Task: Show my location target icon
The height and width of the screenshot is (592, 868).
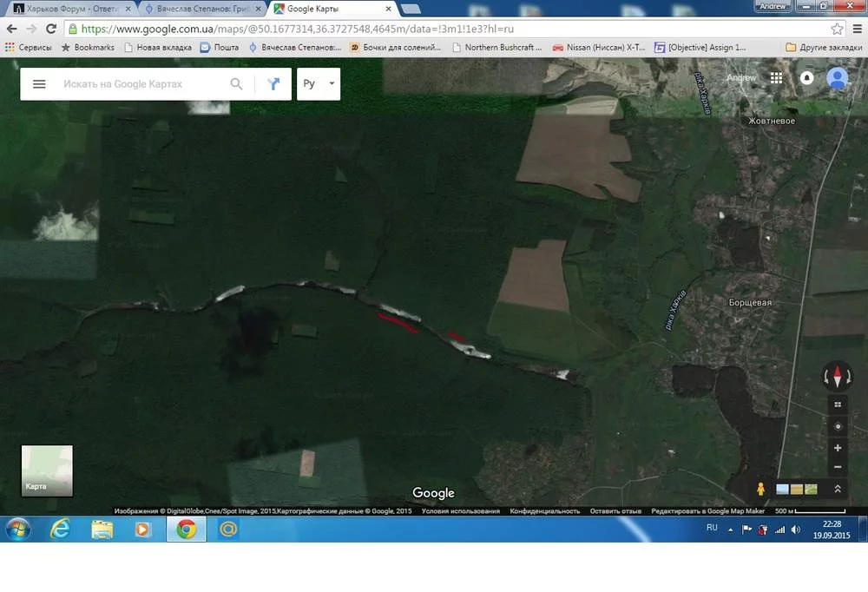Action: click(x=838, y=426)
